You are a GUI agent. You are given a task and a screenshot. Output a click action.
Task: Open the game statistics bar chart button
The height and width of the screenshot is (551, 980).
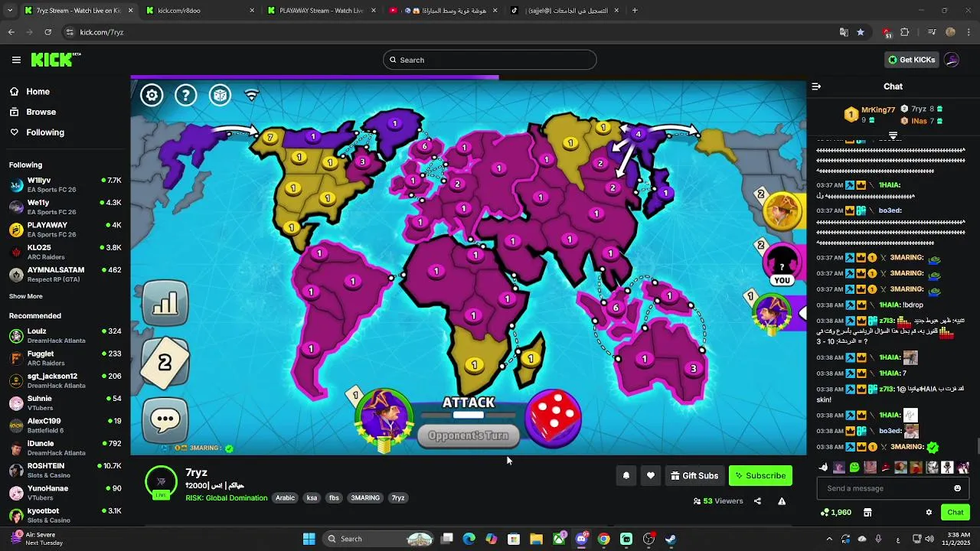coord(165,303)
